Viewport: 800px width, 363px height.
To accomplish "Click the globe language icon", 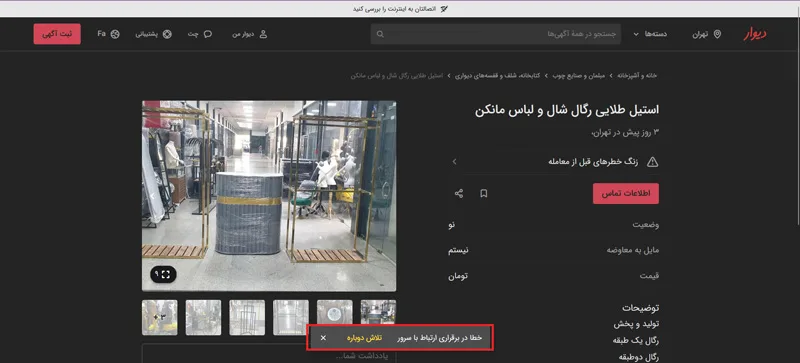I will point(115,34).
